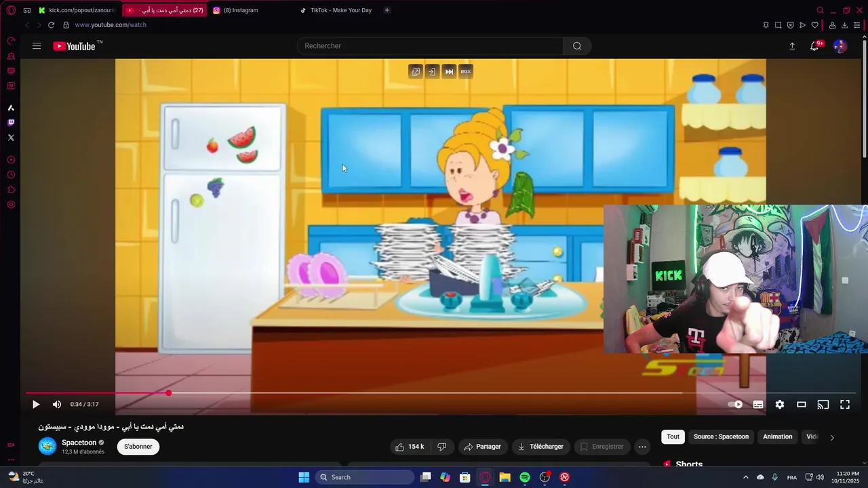Open taskbar volume speaker icon
Screen dimensions: 868x488
pyautogui.click(x=820, y=477)
